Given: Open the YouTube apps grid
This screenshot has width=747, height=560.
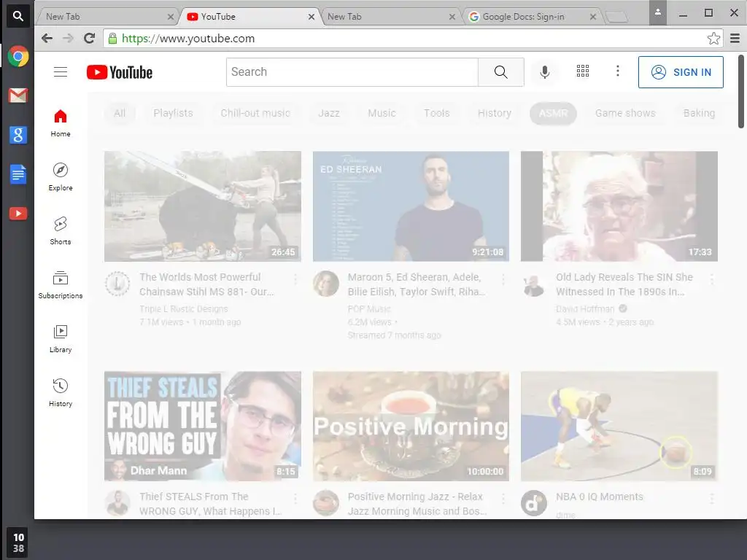Looking at the screenshot, I should click(x=583, y=71).
